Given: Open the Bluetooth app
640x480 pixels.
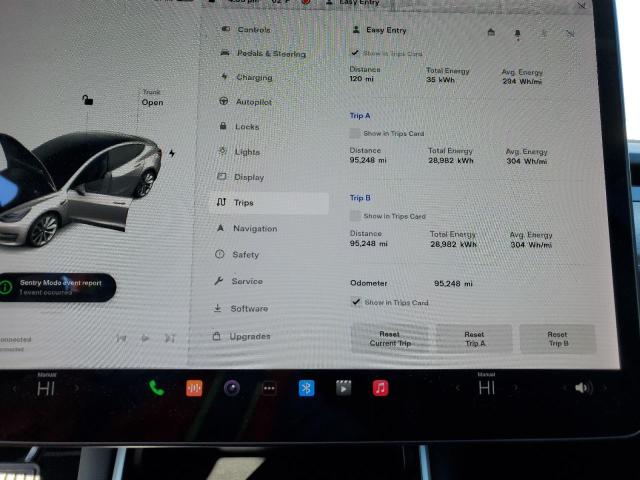Looking at the screenshot, I should click(307, 388).
